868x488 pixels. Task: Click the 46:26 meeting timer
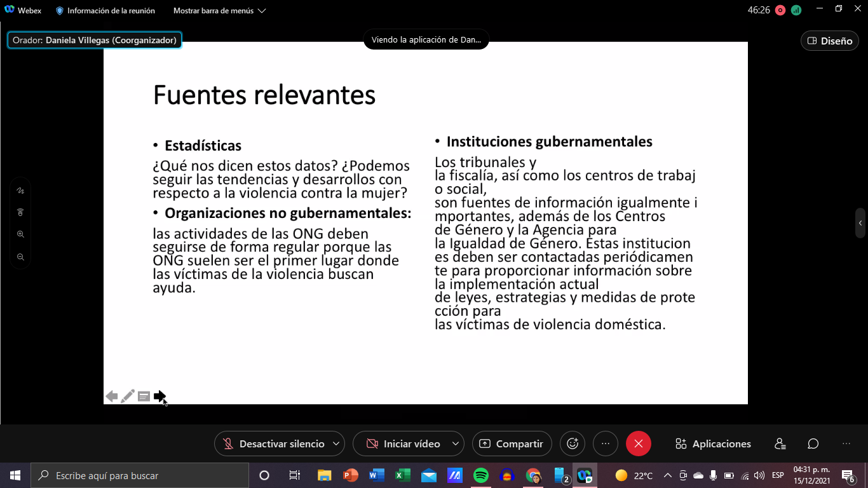(759, 10)
